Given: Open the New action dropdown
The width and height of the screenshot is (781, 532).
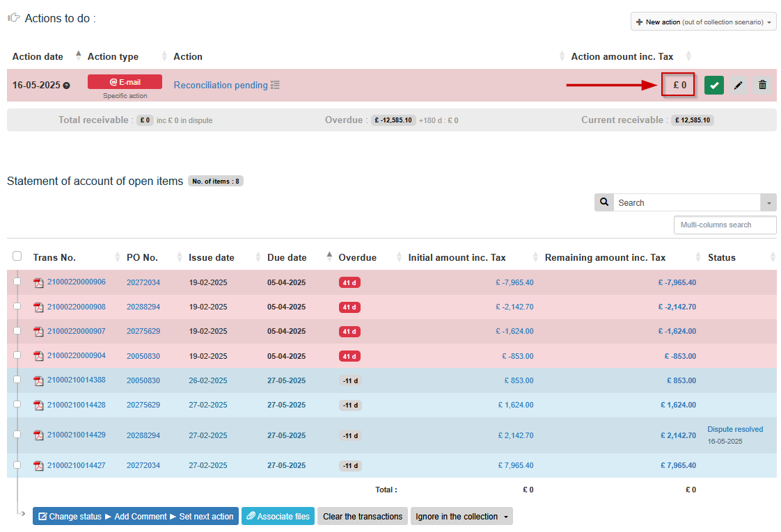Looking at the screenshot, I should click(x=703, y=22).
